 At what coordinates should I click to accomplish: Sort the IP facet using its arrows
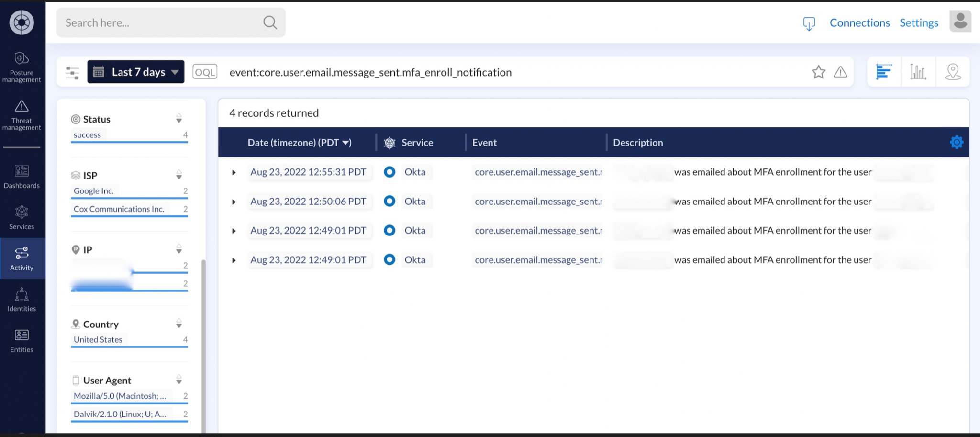[178, 249]
